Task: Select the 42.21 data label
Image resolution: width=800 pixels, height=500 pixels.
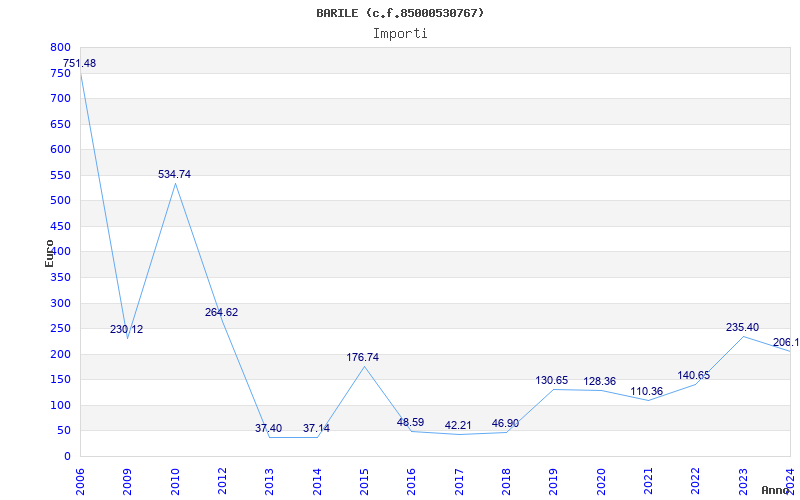Action: [458, 426]
